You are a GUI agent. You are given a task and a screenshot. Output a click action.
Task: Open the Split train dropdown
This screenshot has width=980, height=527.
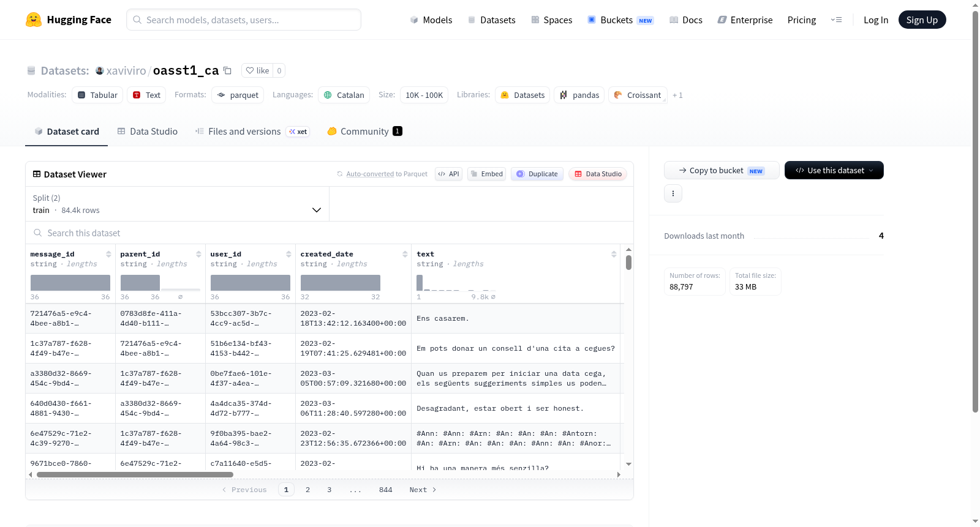click(x=177, y=204)
